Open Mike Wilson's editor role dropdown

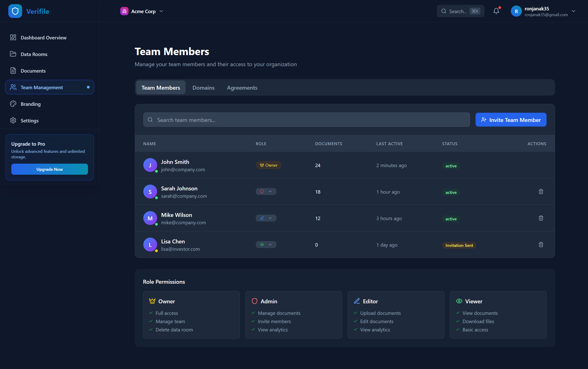click(266, 218)
